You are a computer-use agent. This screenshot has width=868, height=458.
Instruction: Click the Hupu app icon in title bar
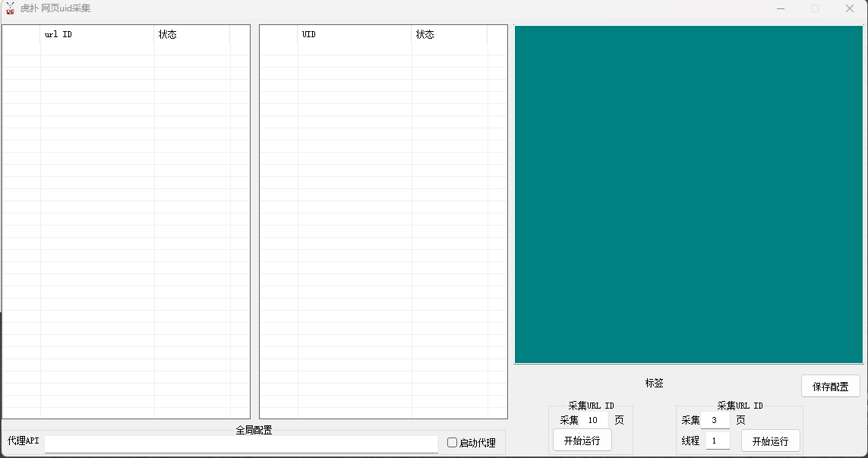point(10,8)
